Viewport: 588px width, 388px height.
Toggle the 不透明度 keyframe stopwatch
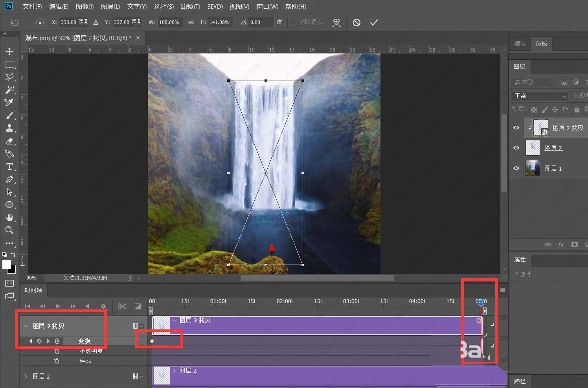coord(57,351)
